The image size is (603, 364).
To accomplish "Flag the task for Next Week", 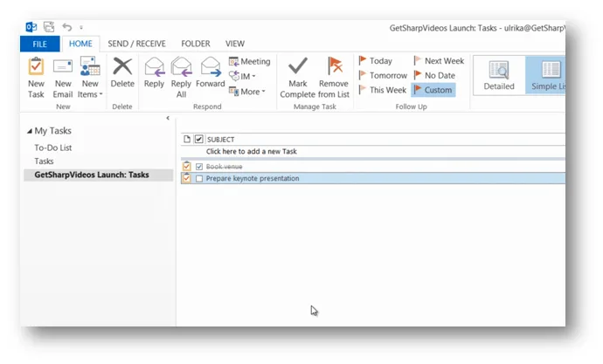I will [439, 61].
